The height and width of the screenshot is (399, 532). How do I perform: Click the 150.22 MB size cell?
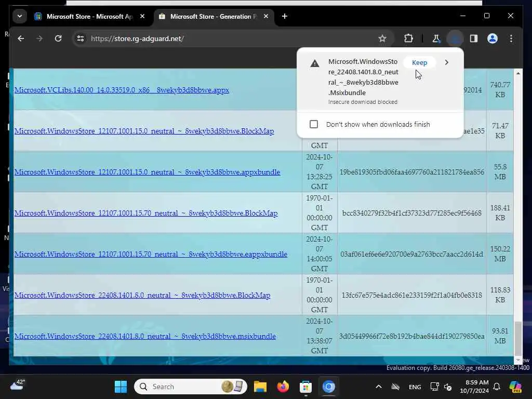point(500,254)
